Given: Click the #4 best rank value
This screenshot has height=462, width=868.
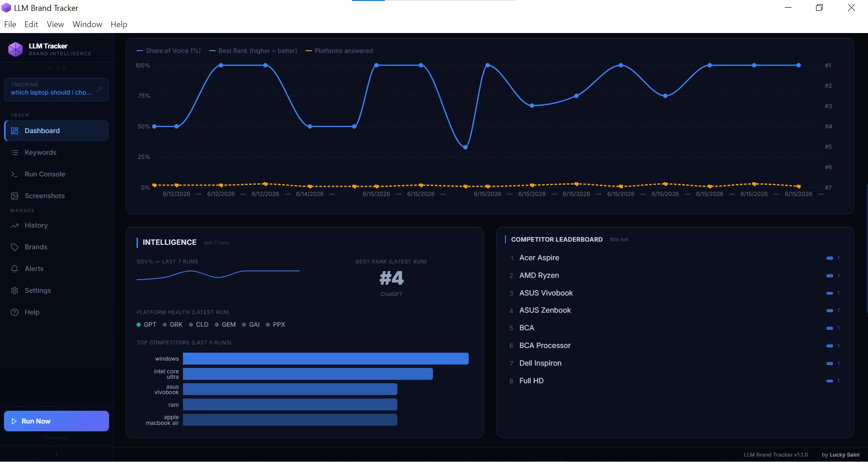Looking at the screenshot, I should pos(392,278).
